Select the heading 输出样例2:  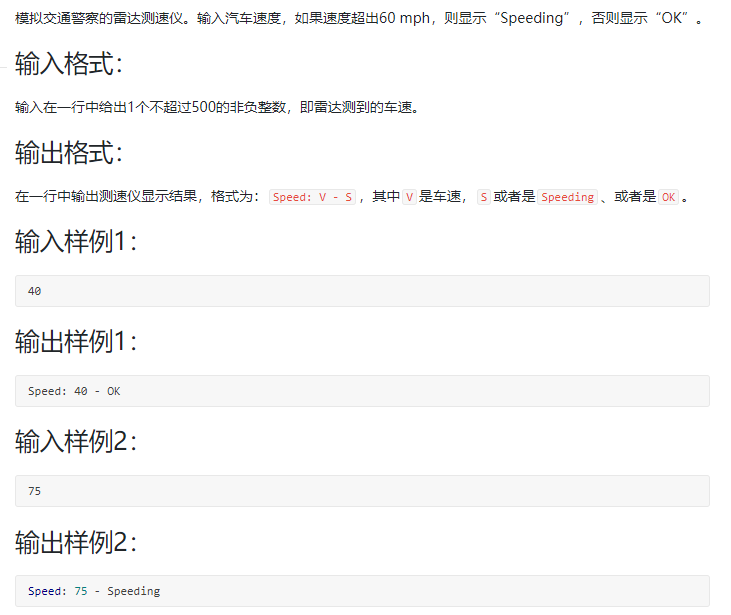[76, 542]
